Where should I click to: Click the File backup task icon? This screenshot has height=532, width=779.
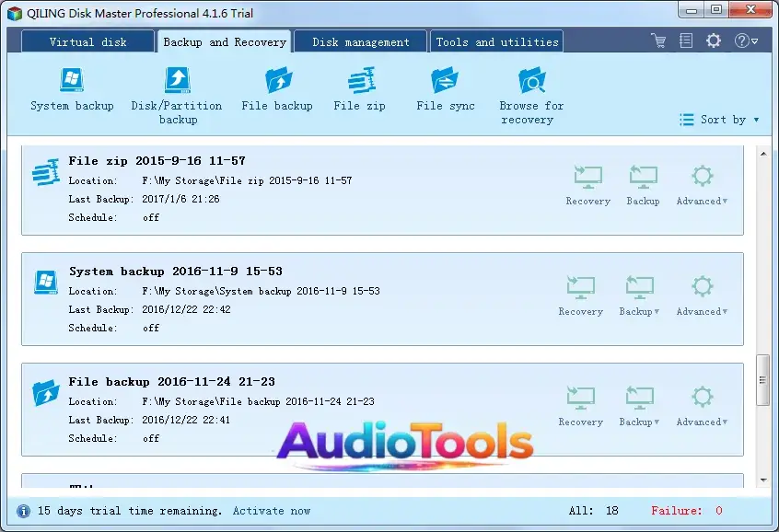coord(46,392)
